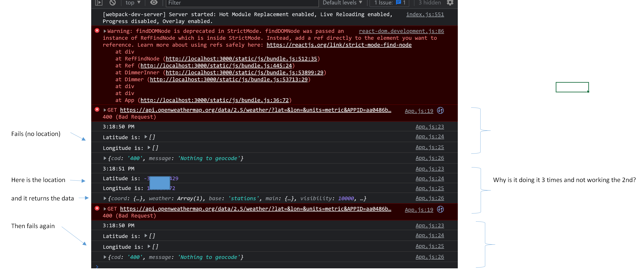Open bundle.js:36:72 App link
The width and height of the screenshot is (644, 278).
coord(215,100)
